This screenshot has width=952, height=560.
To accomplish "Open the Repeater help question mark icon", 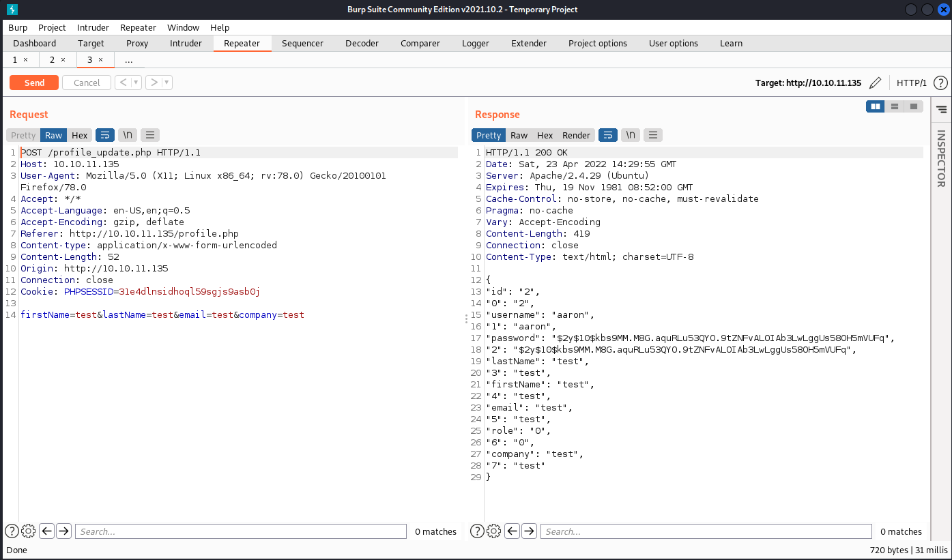I will coord(940,83).
